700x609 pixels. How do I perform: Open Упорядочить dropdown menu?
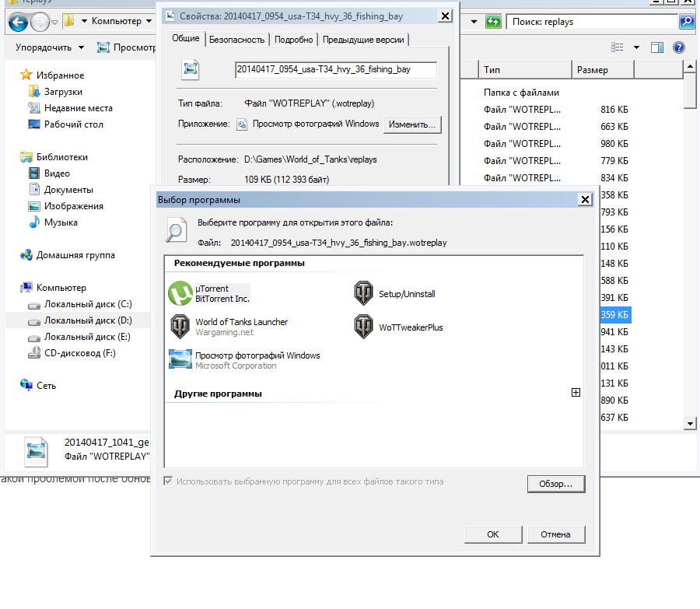coord(50,47)
